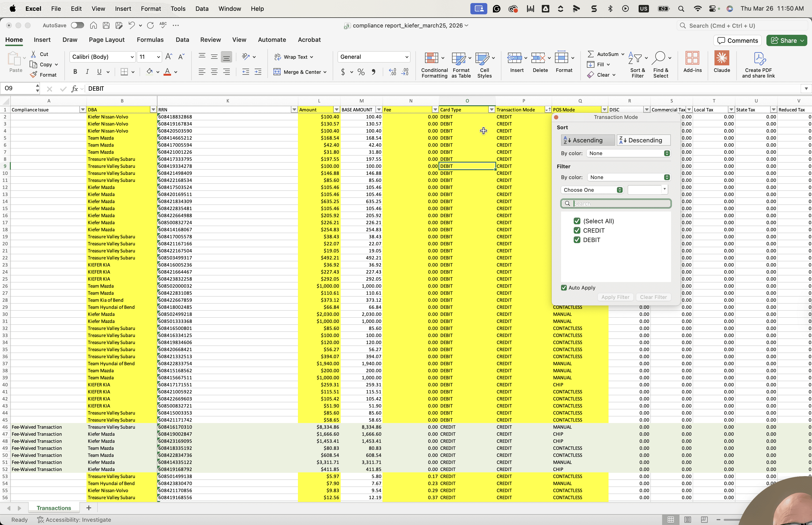
Task: Uncheck the CREDIT filter checkbox
Action: (x=577, y=231)
